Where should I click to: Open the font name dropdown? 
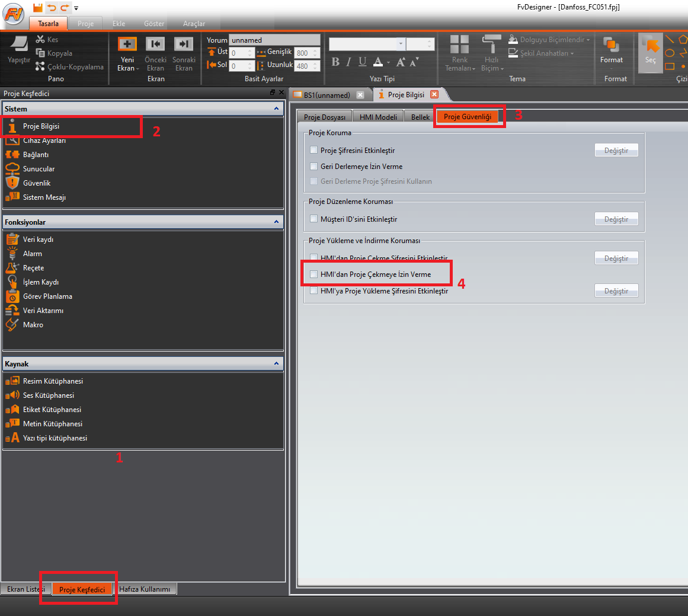(401, 44)
